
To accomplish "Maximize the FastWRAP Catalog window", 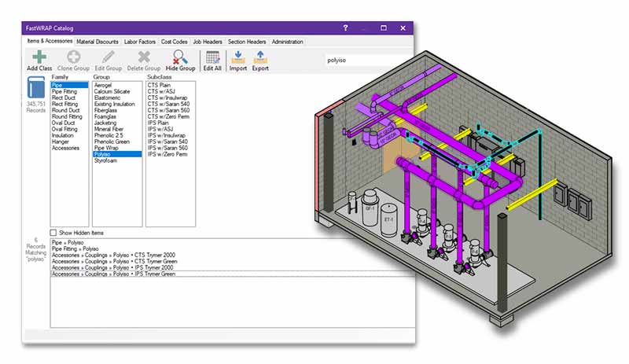I will click(384, 28).
